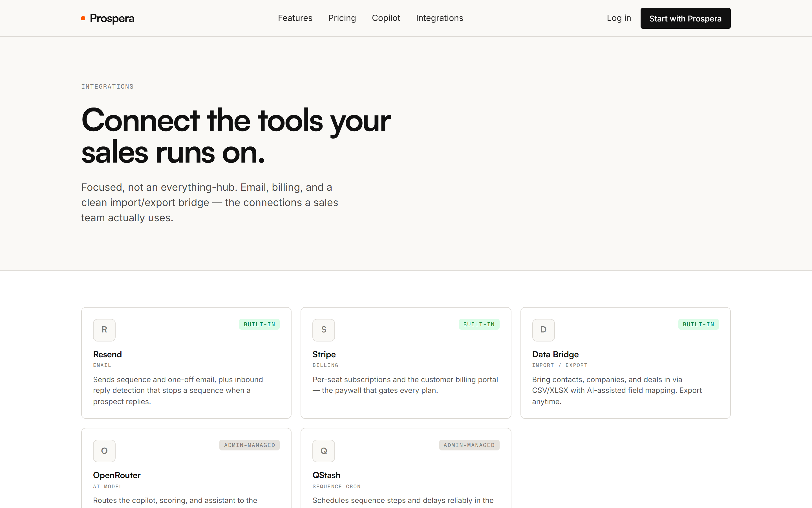Select the Stripe card title
Image resolution: width=812 pixels, height=508 pixels.
(324, 354)
